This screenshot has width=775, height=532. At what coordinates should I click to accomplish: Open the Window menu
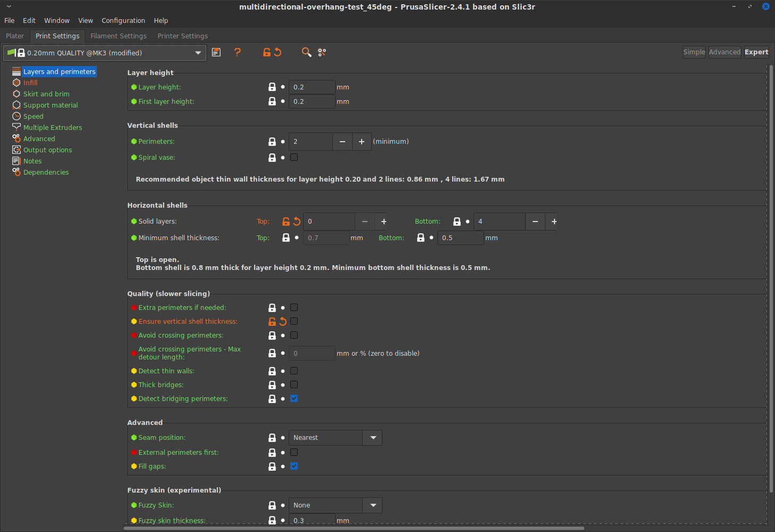tap(56, 20)
